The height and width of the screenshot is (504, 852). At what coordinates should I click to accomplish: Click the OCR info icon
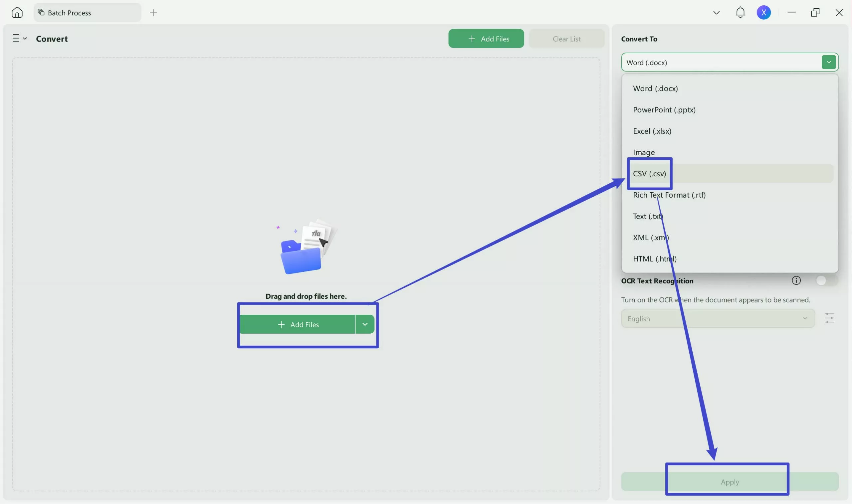tap(796, 280)
